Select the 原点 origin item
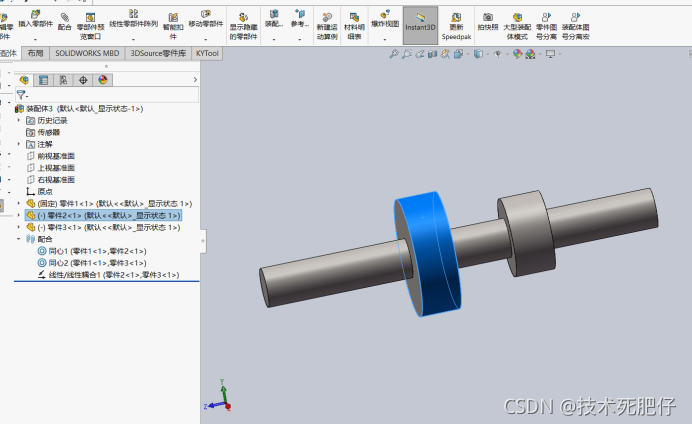Viewport: 692px width, 425px height. (x=39, y=192)
